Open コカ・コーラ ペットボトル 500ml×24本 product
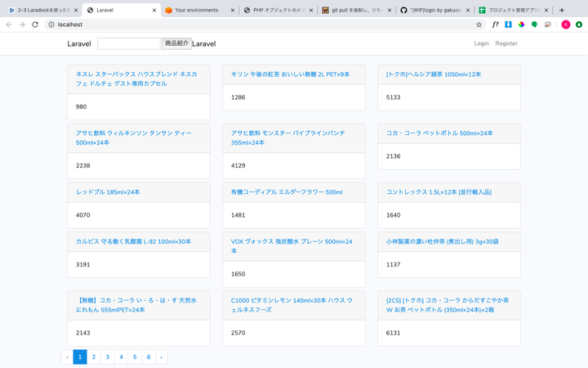 439,133
